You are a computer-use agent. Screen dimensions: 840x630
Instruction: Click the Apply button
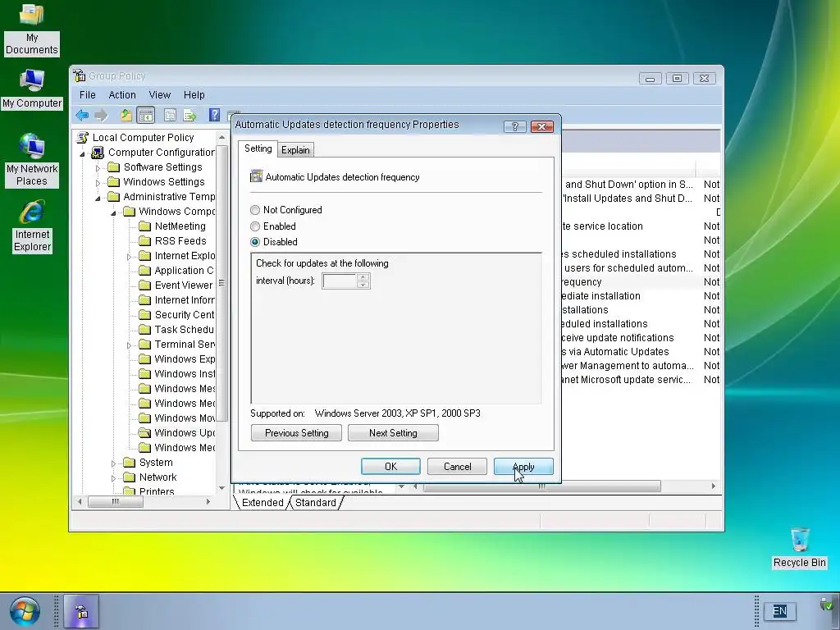tap(523, 467)
